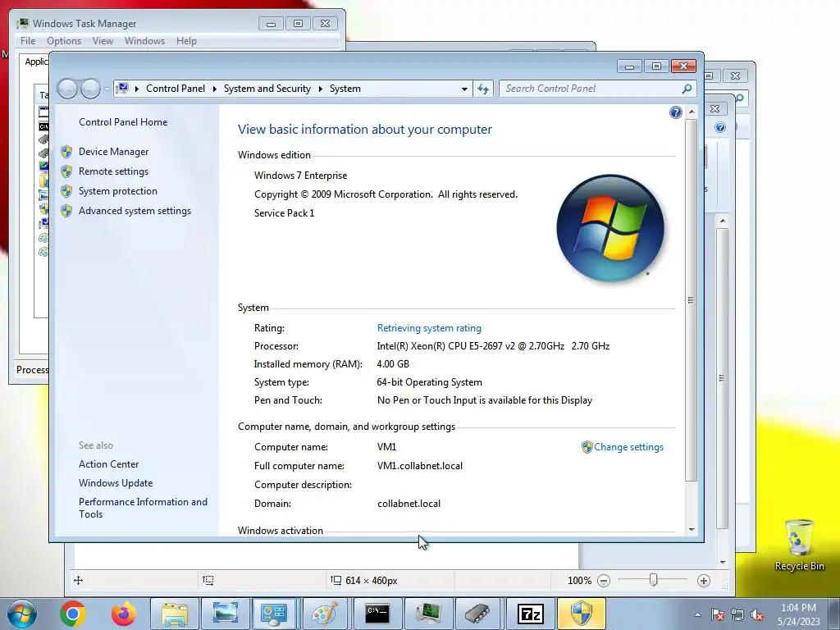
Task: Open Advanced system settings
Action: coord(135,211)
